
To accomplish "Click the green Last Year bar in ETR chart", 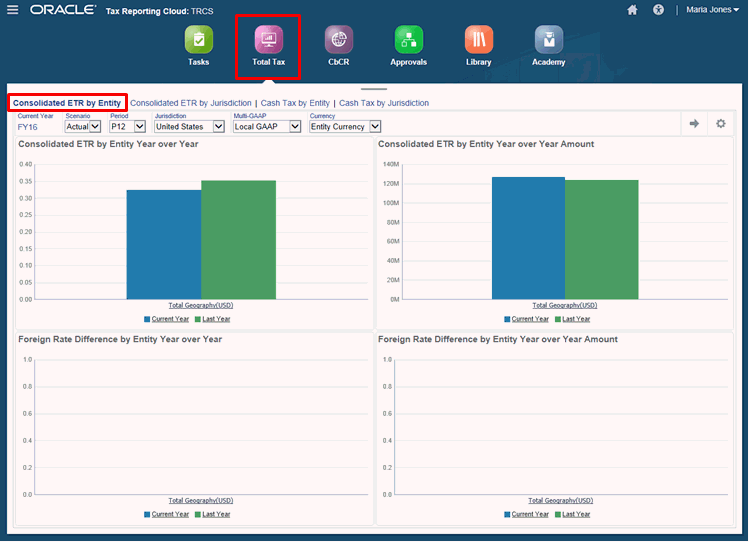I will 238,240.
